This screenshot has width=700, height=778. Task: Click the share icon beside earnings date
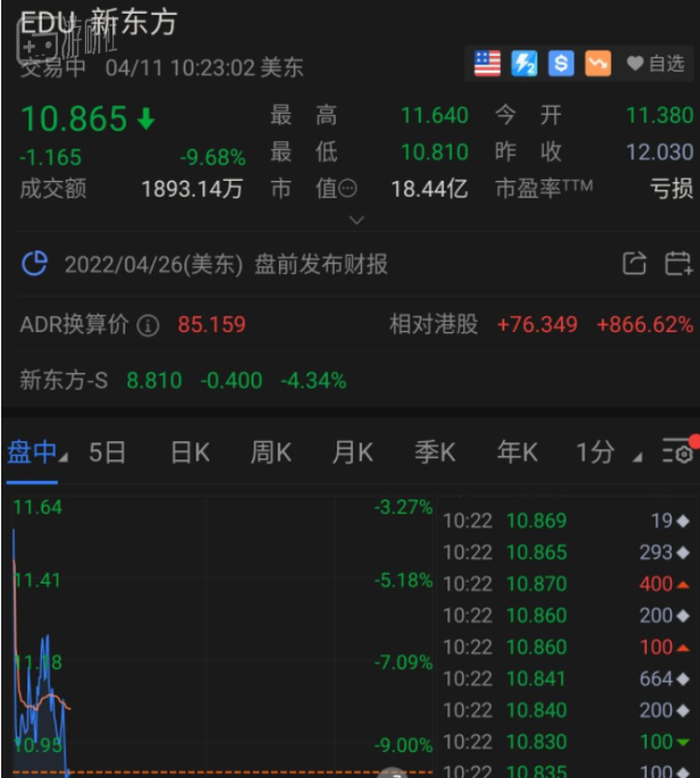(635, 264)
